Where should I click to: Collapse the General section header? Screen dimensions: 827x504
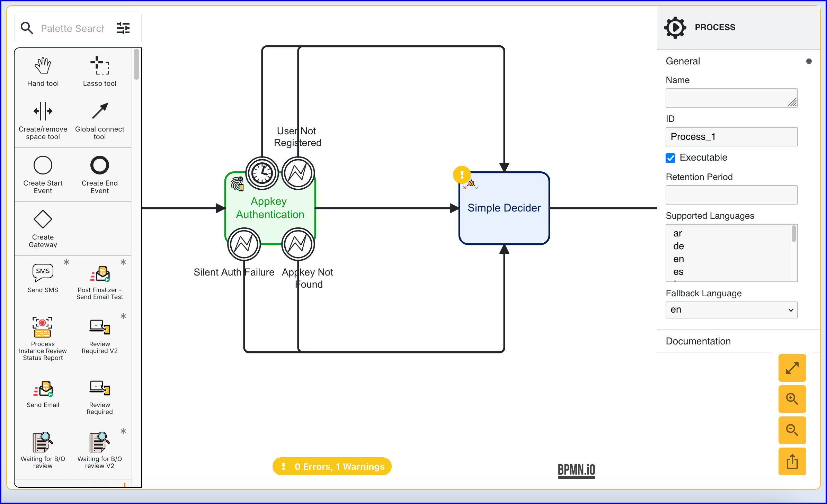[683, 61]
